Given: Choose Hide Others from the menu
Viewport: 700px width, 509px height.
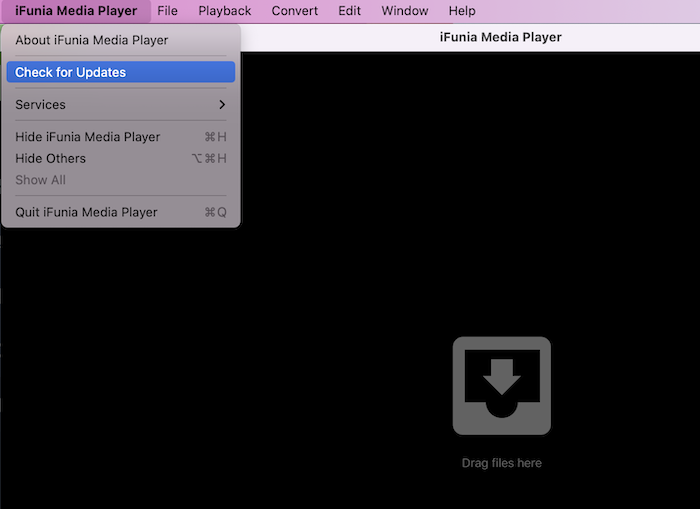Looking at the screenshot, I should click(x=51, y=158).
